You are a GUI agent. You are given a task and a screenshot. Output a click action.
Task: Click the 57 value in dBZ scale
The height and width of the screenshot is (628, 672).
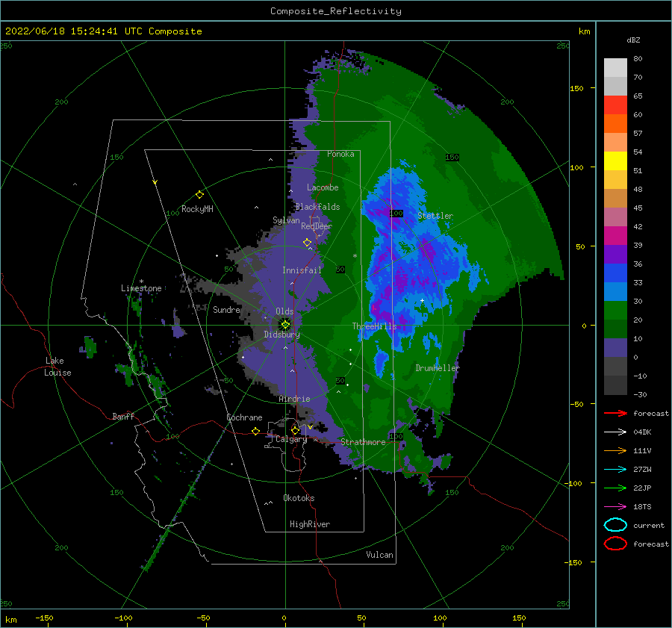pyautogui.click(x=638, y=134)
